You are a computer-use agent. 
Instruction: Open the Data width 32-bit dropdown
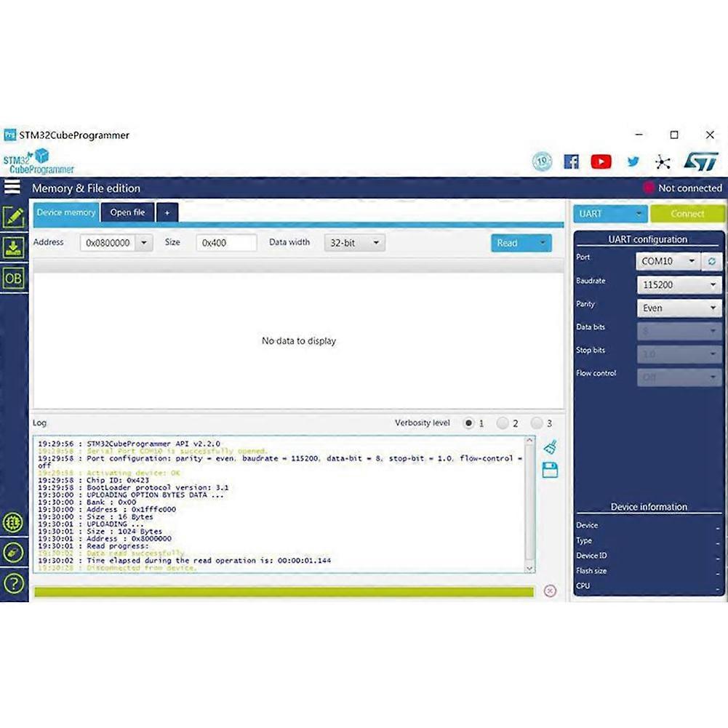point(355,243)
